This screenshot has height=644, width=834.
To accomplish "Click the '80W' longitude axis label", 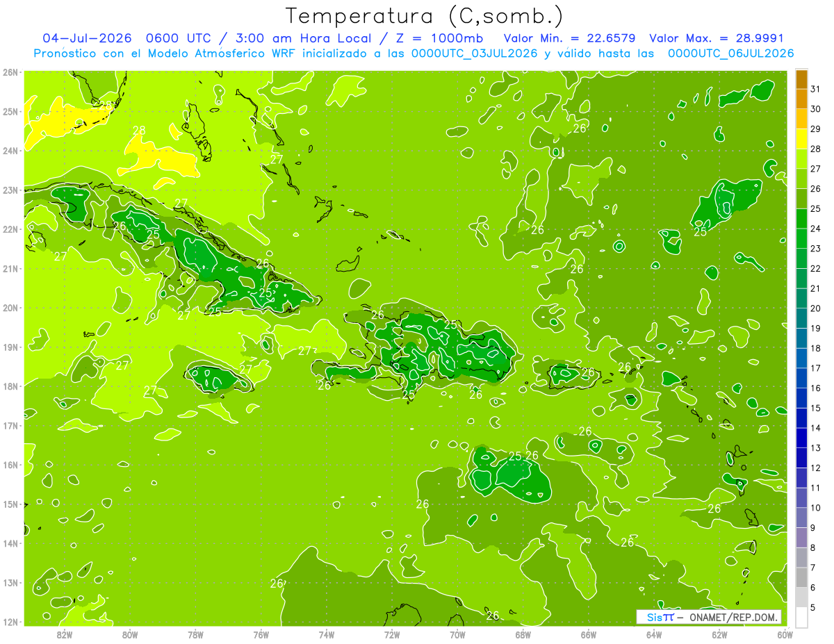I will [x=130, y=634].
